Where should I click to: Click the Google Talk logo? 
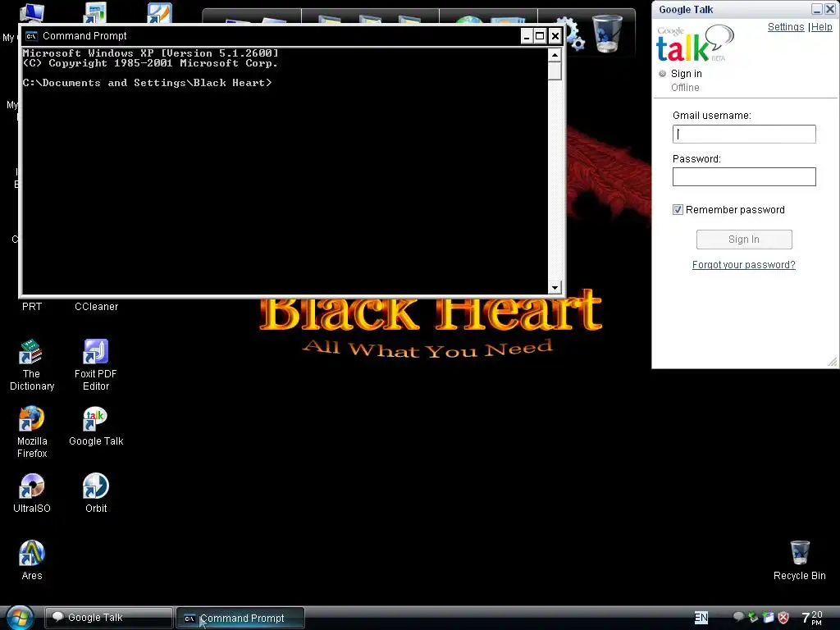click(696, 43)
